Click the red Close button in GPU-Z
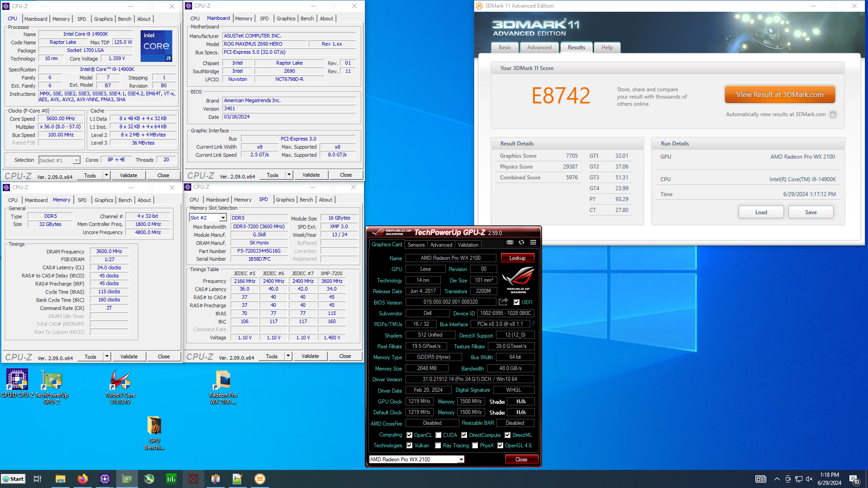868x488 pixels. point(521,460)
